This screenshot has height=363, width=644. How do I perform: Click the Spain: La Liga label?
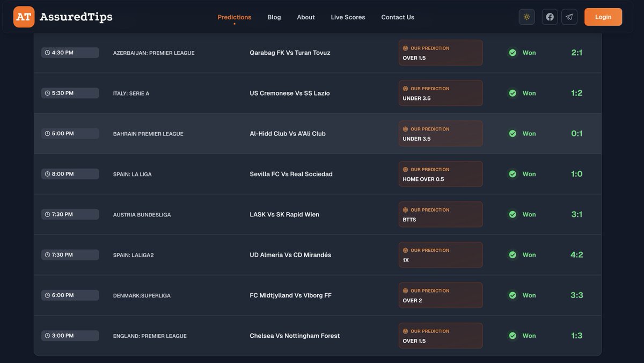click(133, 175)
